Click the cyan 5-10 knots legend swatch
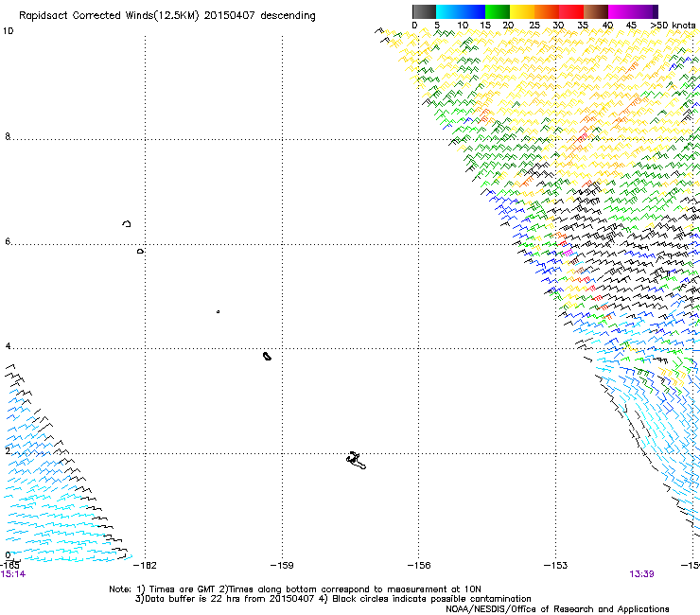700x615 pixels. coord(448,11)
